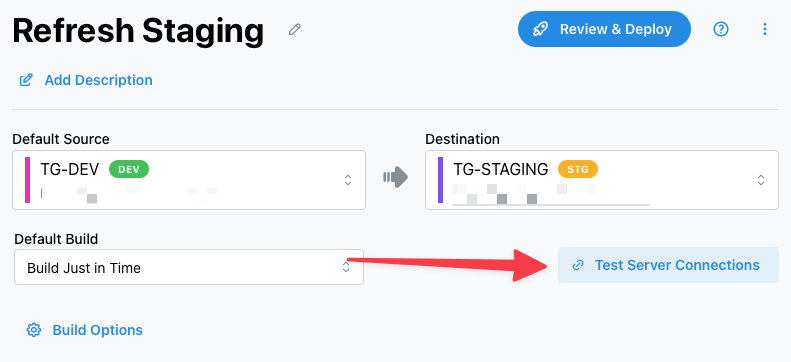The height and width of the screenshot is (362, 791).
Task: Open the Build Just in Time dropdown
Action: click(x=189, y=267)
